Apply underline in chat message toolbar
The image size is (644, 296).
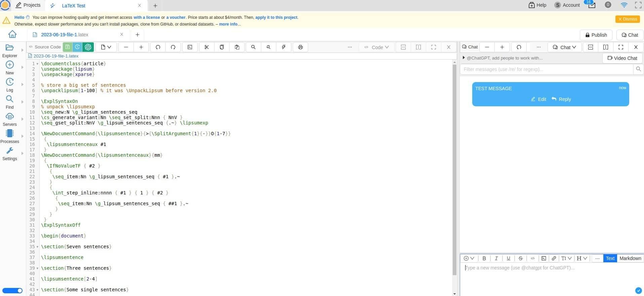[x=508, y=258]
